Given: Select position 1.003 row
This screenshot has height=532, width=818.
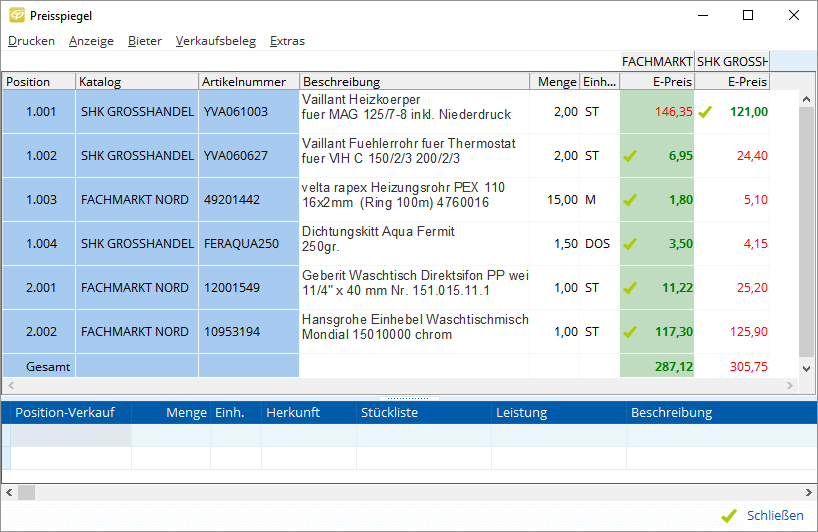Looking at the screenshot, I should tap(40, 200).
